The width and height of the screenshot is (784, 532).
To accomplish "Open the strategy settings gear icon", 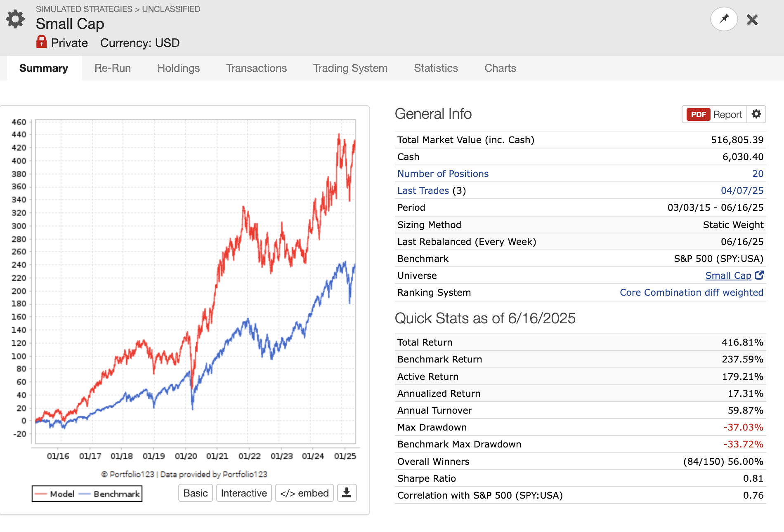I will pyautogui.click(x=16, y=19).
